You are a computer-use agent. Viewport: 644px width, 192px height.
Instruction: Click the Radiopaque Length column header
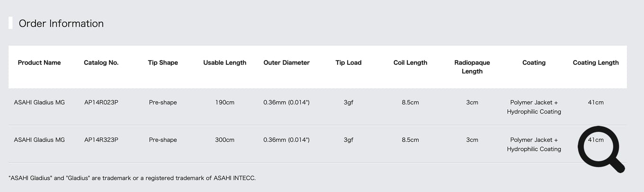pyautogui.click(x=472, y=67)
